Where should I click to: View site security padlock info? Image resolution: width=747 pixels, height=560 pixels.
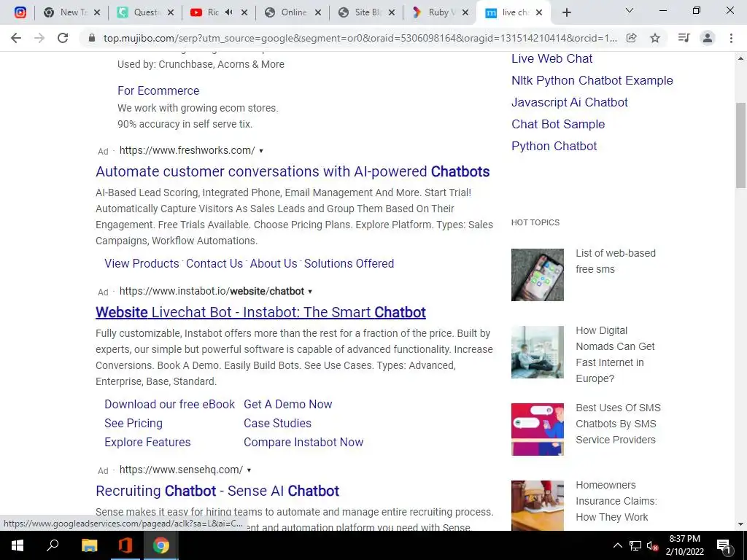click(92, 38)
